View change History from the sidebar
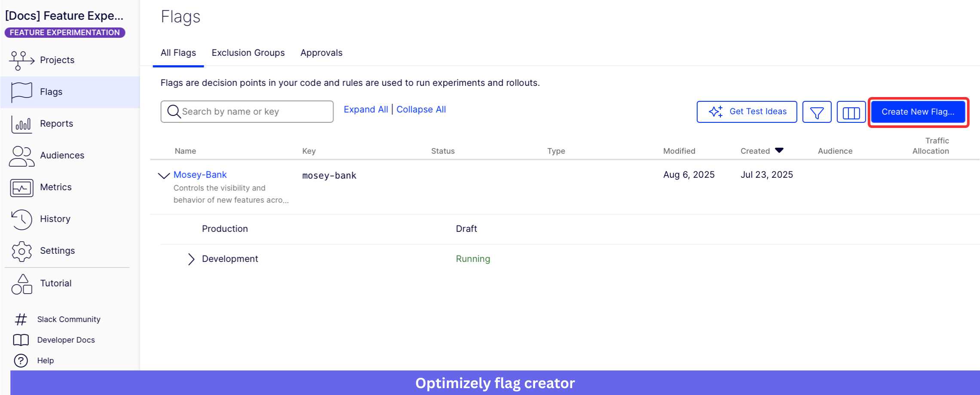The width and height of the screenshot is (980, 395). coord(55,219)
